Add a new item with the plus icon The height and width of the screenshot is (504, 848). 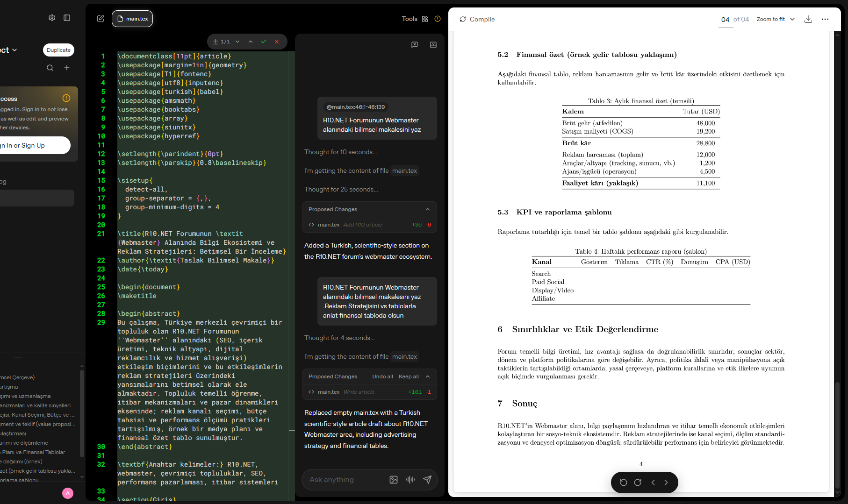[67, 68]
